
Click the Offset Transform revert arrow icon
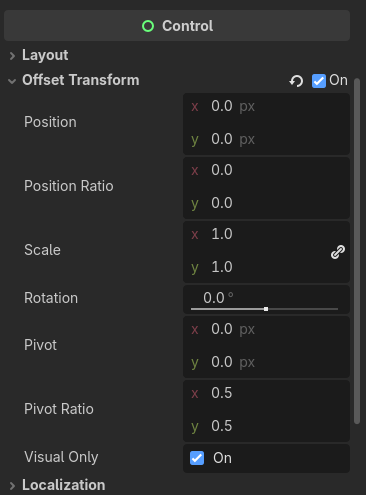coord(296,81)
